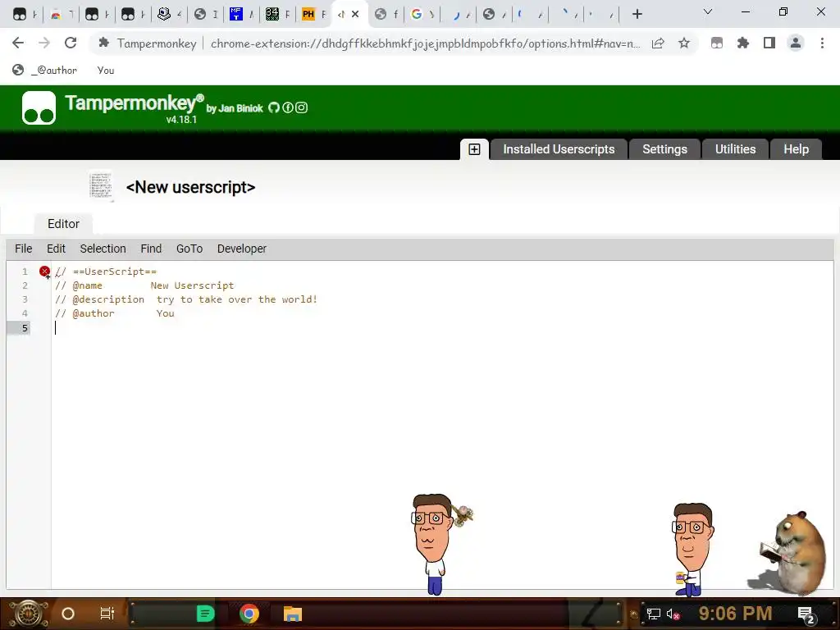Open the steampunk Start button
Screen dimensions: 840x630
[29, 614]
